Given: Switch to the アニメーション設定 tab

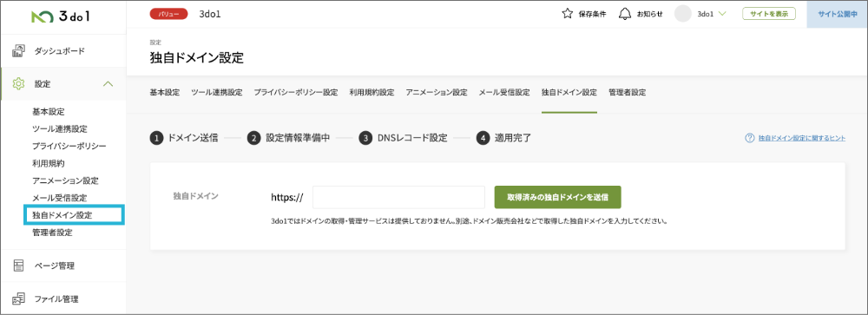Looking at the screenshot, I should pos(437,93).
